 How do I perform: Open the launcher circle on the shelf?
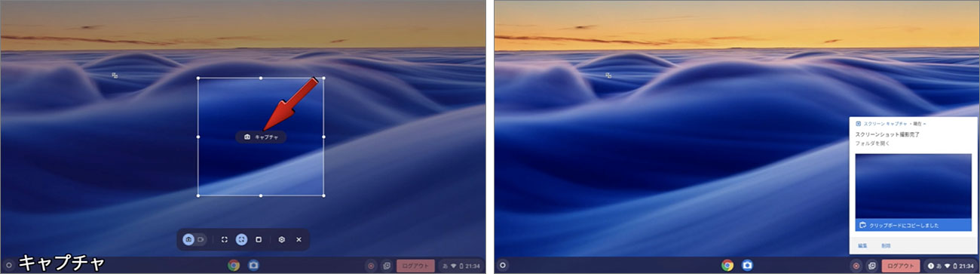tap(503, 265)
